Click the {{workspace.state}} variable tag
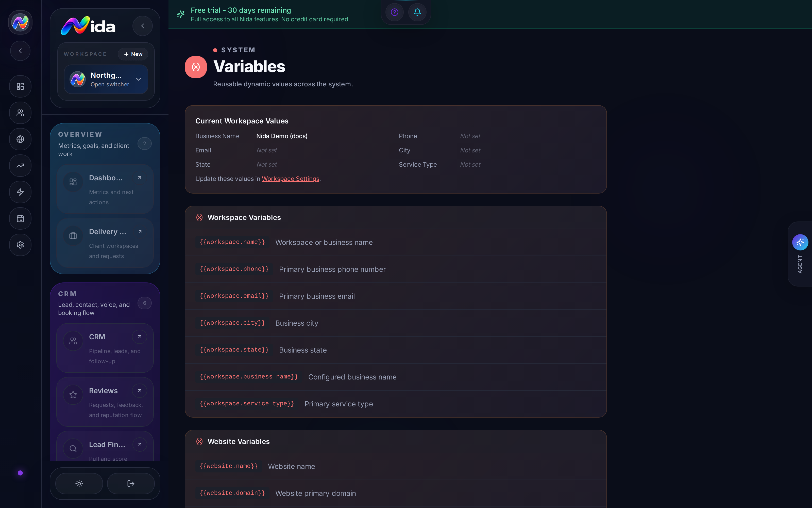 [234, 350]
